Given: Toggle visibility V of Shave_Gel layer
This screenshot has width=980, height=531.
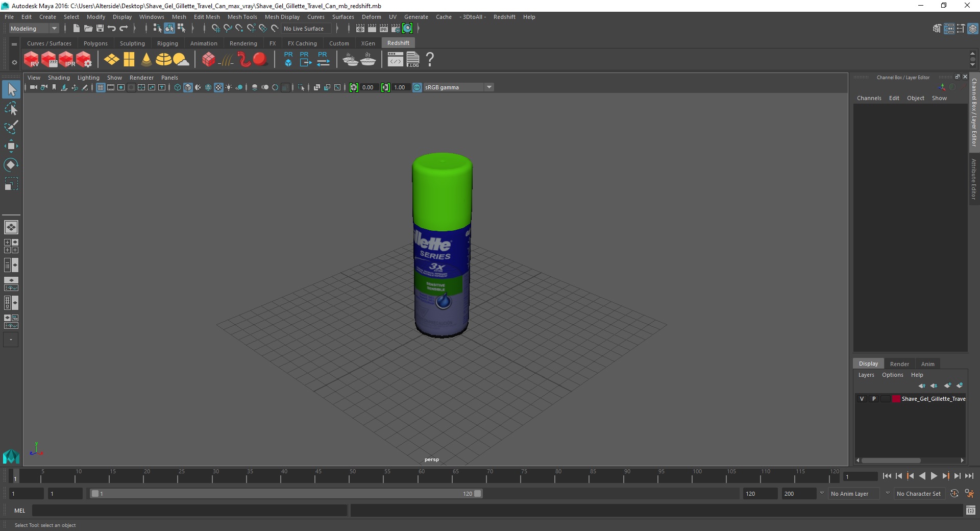Looking at the screenshot, I should click(x=862, y=399).
